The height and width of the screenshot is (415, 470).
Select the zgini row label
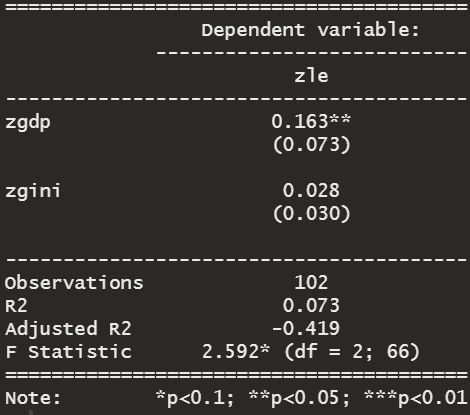pos(33,191)
